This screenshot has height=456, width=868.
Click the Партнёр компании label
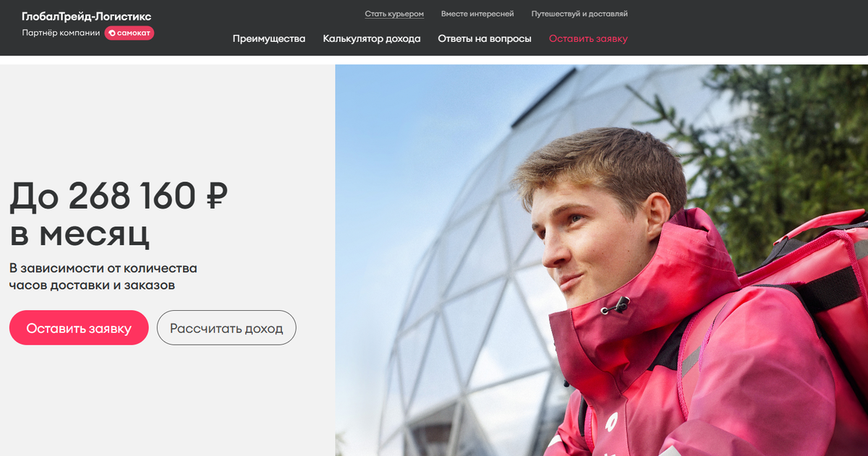(61, 33)
